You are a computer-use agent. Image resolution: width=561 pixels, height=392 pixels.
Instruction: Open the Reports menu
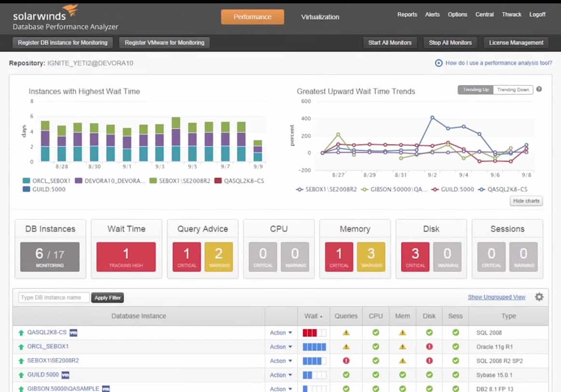coord(407,14)
